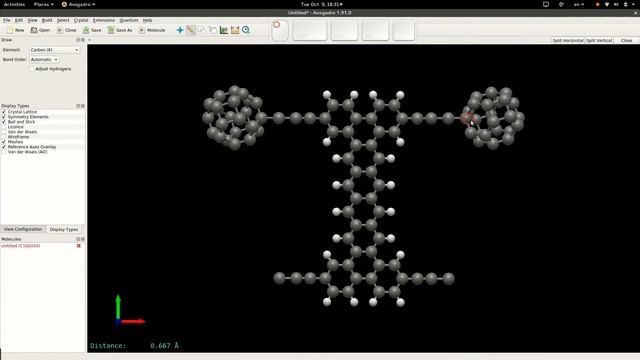Screen dimensions: 640x360
Task: Enable Licorice display type
Action: click(x=4, y=127)
